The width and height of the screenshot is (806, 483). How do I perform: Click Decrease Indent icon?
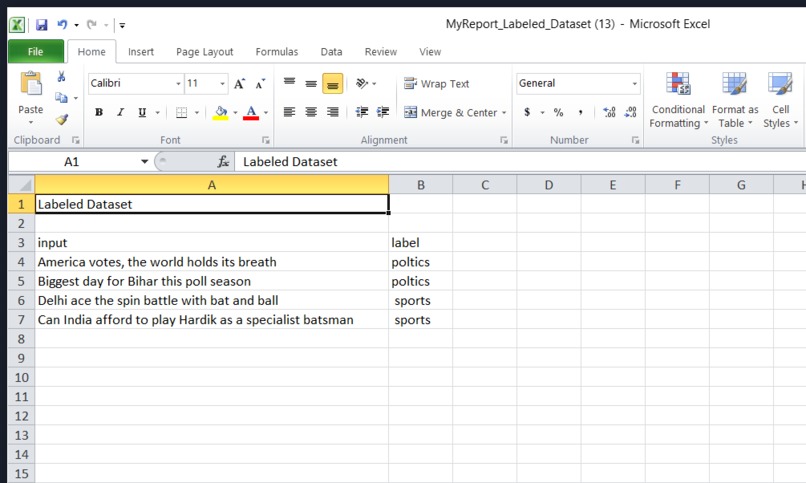coord(362,112)
